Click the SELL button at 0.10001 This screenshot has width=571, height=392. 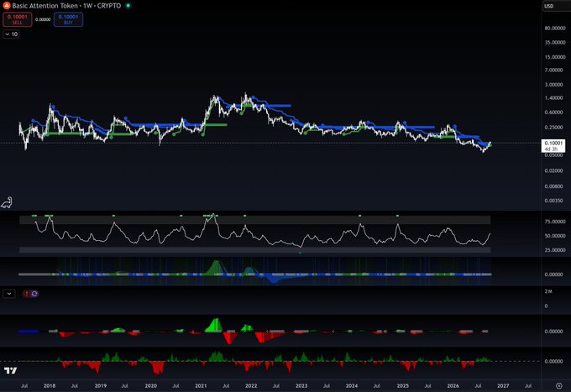coord(18,19)
